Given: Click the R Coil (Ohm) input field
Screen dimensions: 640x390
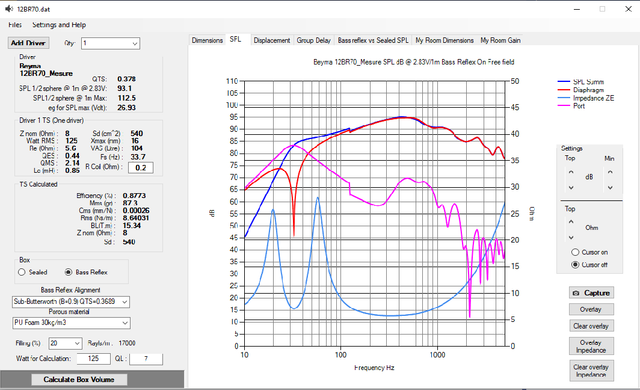Looking at the screenshot, I should point(141,168).
